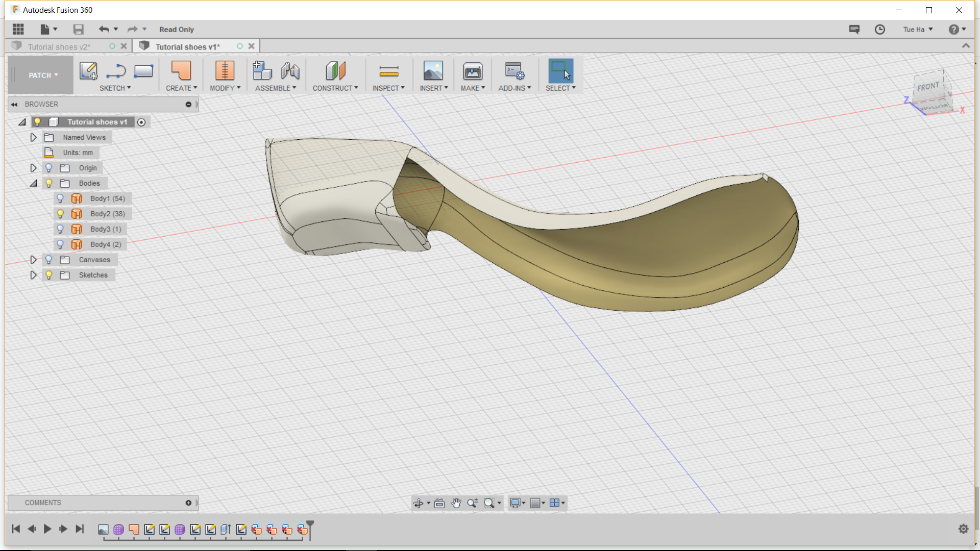Toggle visibility bulb of Body4 (2)
The height and width of the screenshot is (551, 980).
(60, 244)
